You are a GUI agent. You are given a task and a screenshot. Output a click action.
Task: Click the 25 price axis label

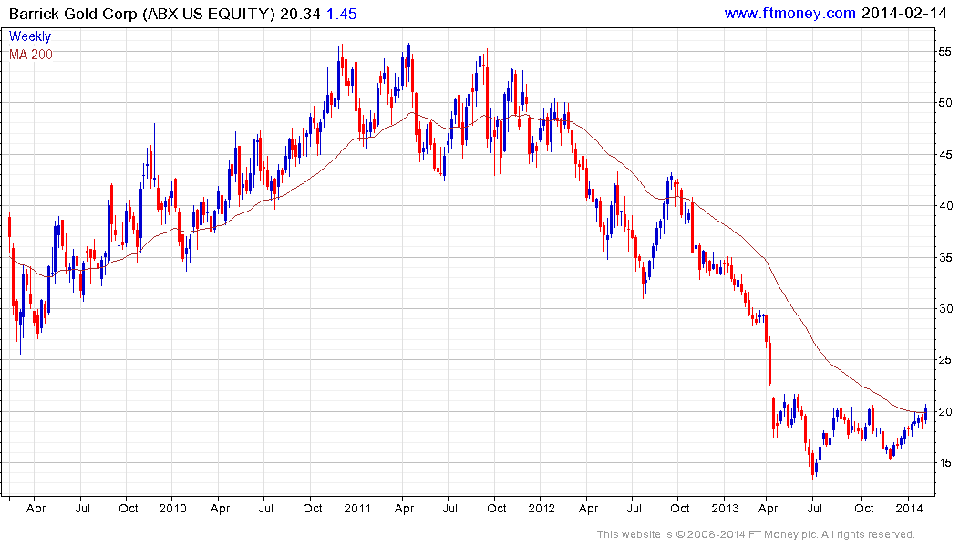[945, 360]
